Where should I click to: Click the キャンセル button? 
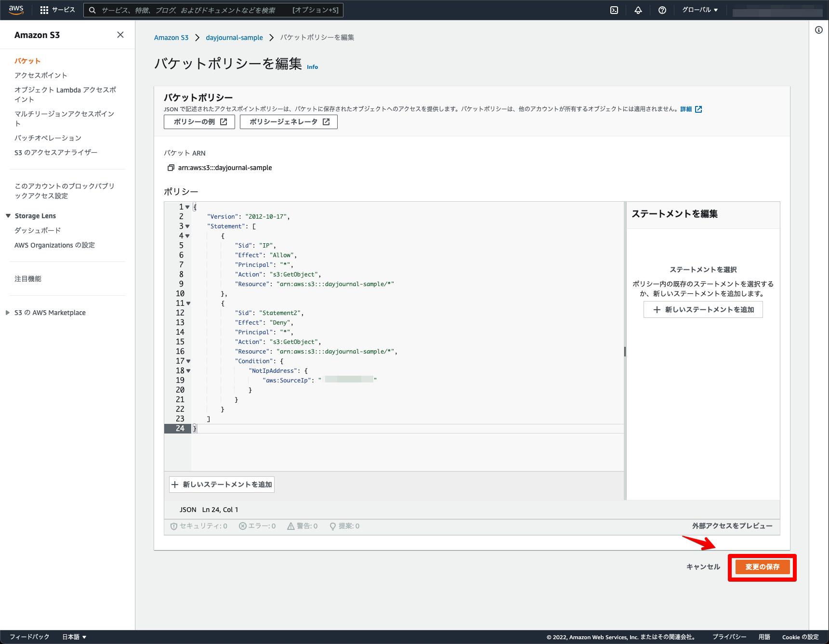[703, 567]
